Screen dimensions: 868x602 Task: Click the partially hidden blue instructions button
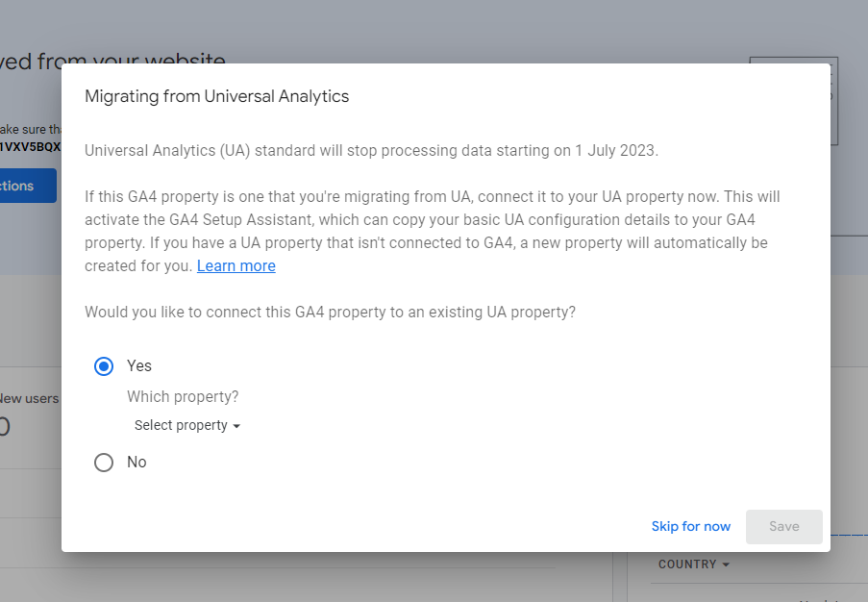(28, 186)
